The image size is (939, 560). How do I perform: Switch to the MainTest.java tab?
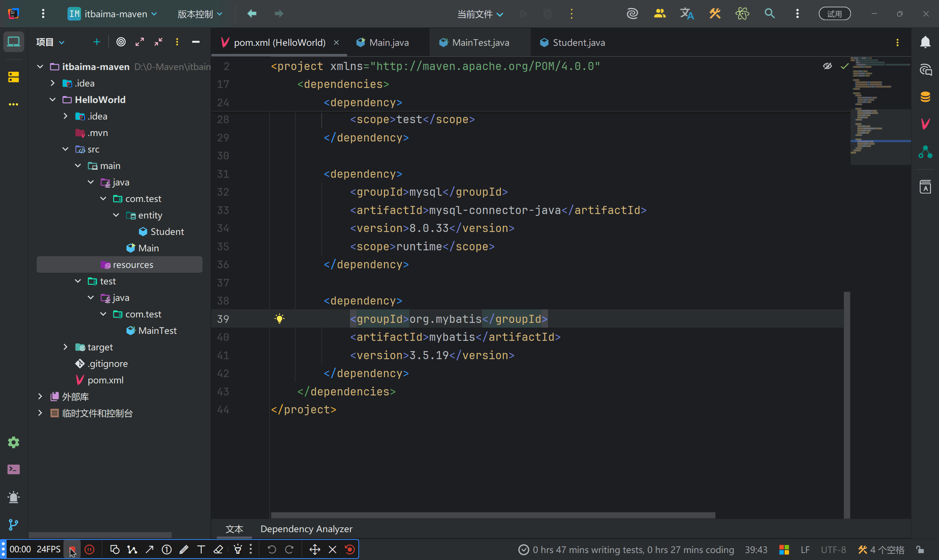pos(480,43)
